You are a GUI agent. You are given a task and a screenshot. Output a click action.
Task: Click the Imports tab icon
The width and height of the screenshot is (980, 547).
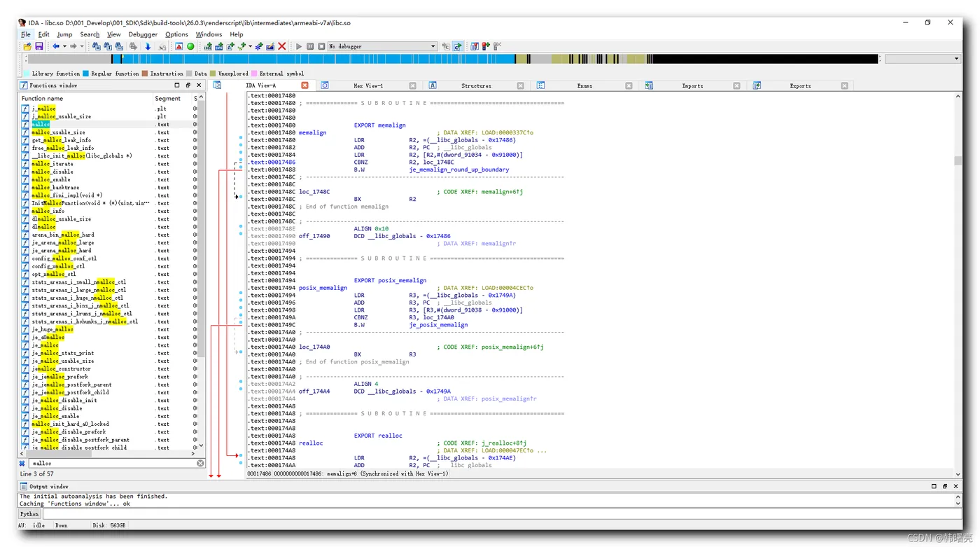coord(649,85)
